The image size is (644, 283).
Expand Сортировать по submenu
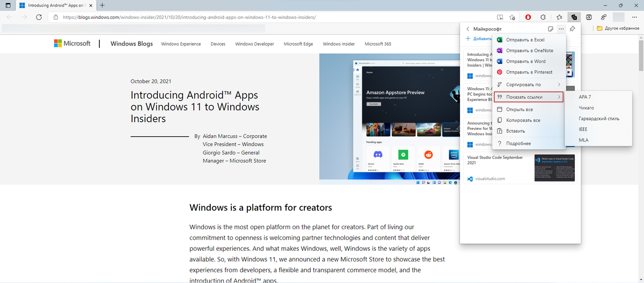tap(528, 84)
